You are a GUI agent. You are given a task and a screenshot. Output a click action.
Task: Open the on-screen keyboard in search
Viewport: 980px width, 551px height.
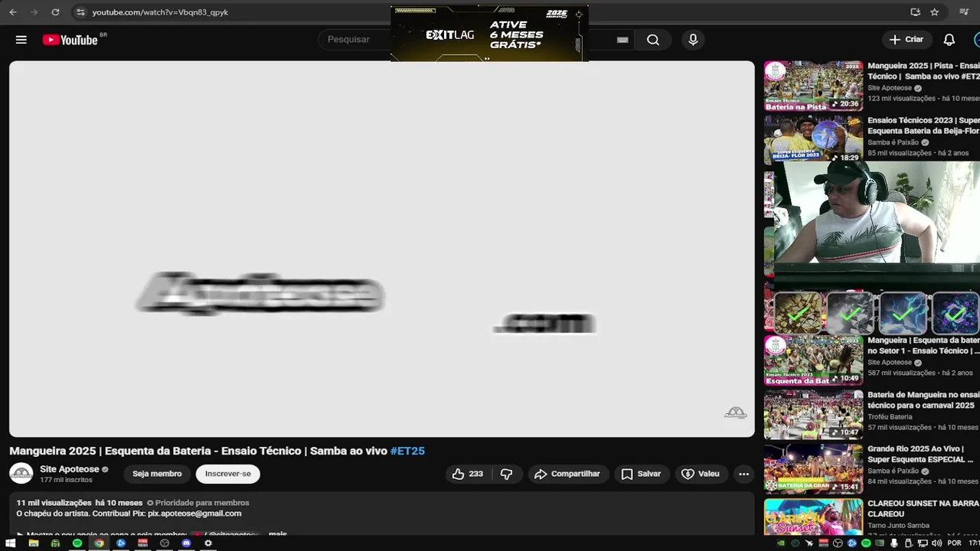(x=622, y=40)
